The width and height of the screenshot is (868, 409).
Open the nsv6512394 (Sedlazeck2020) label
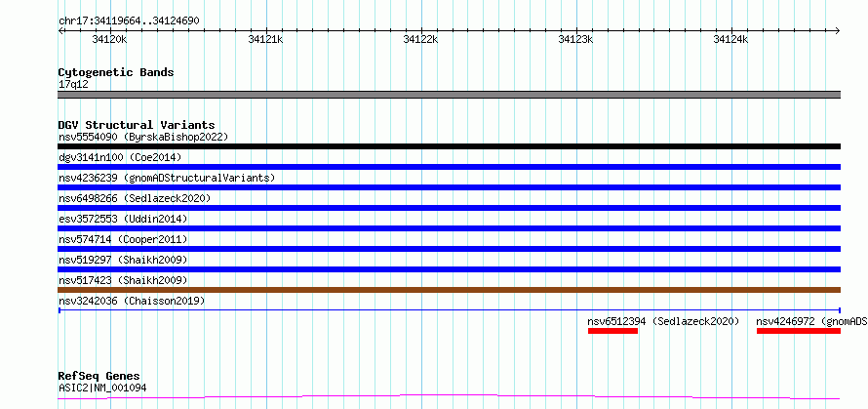coord(664,321)
